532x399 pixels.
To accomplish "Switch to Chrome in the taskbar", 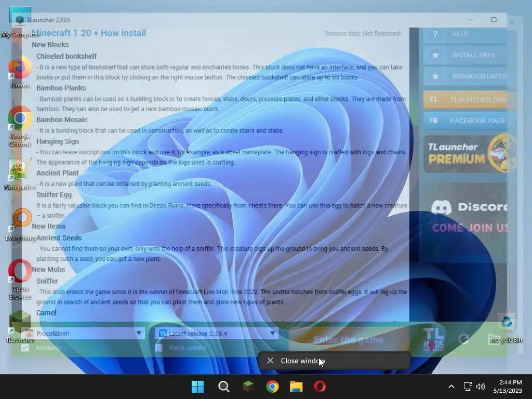I will (x=272, y=387).
